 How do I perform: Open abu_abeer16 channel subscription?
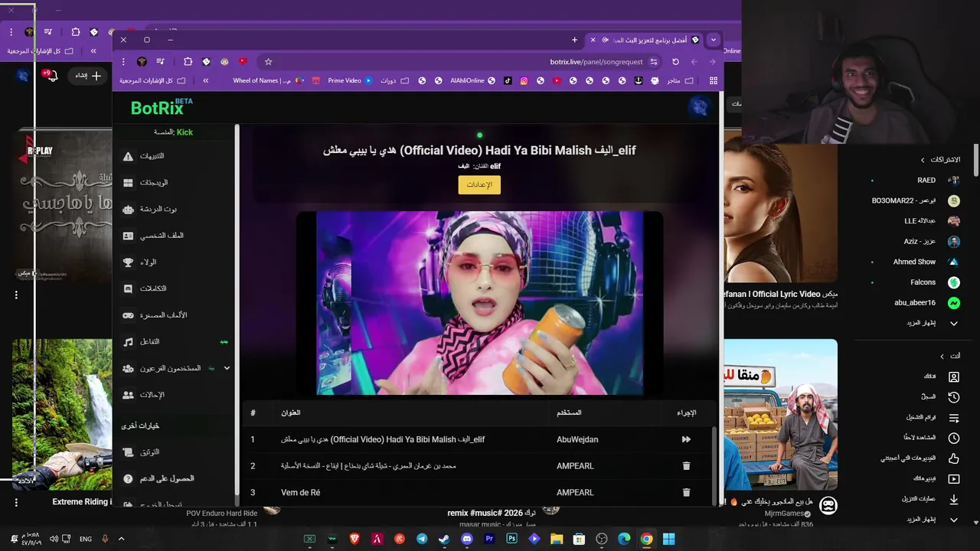(x=927, y=303)
